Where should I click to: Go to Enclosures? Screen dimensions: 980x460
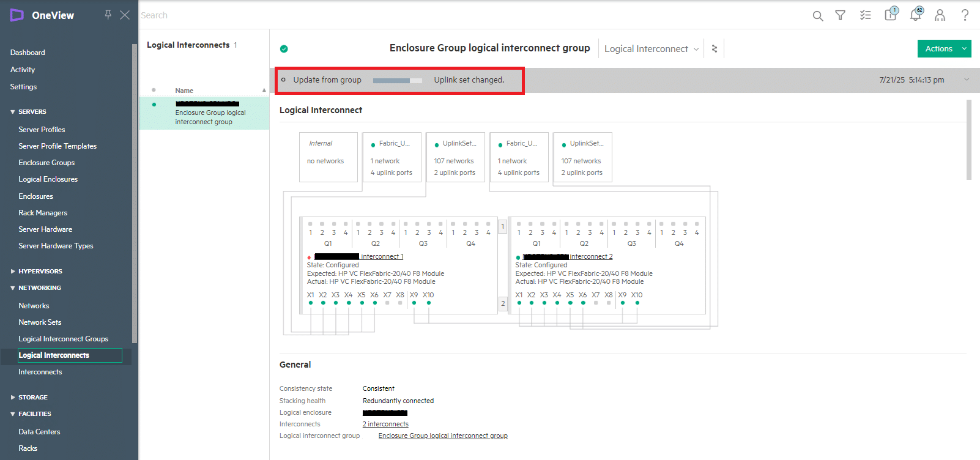pyautogui.click(x=35, y=196)
